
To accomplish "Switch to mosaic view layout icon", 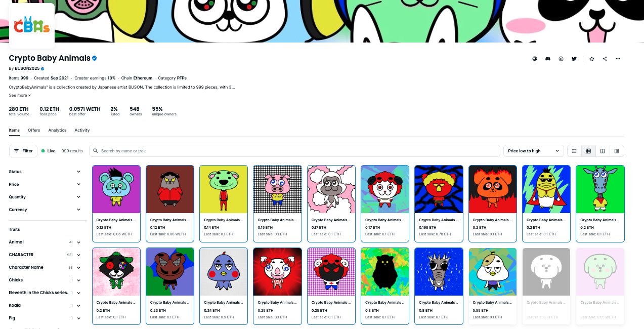I will coord(617,151).
